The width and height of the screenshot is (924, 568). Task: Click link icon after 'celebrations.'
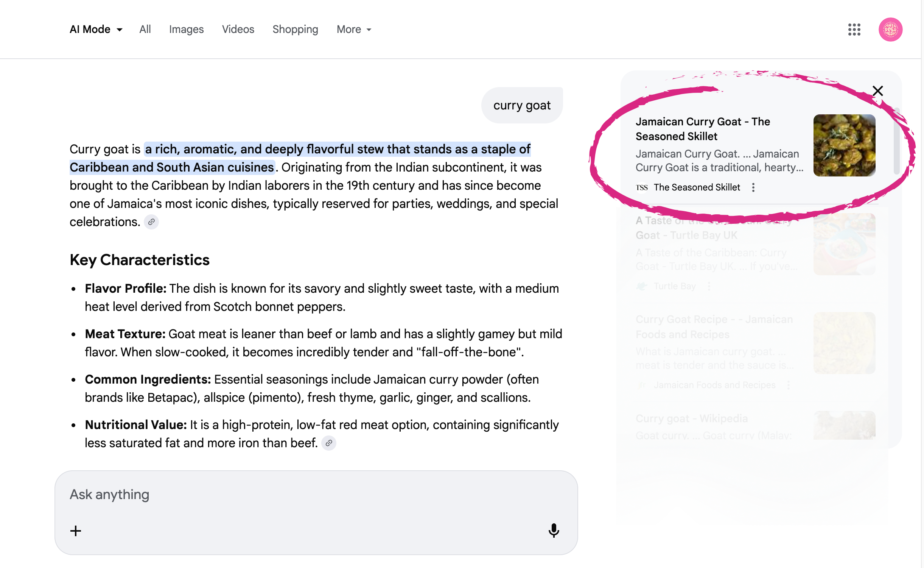[151, 222]
